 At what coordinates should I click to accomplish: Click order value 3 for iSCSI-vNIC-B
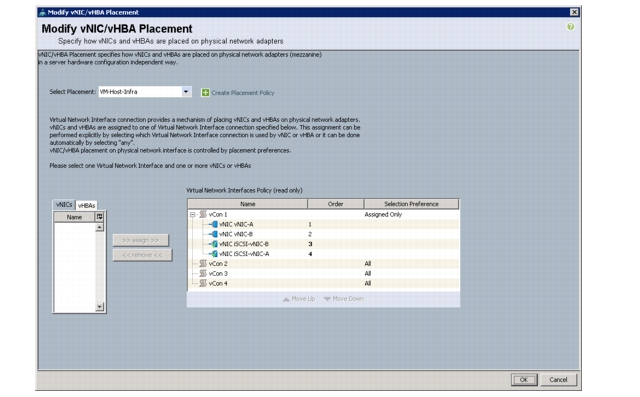(310, 244)
